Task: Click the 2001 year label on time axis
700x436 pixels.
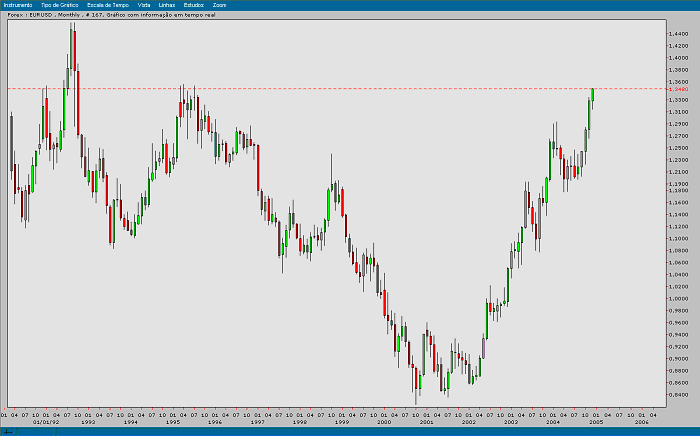Action: [x=426, y=422]
